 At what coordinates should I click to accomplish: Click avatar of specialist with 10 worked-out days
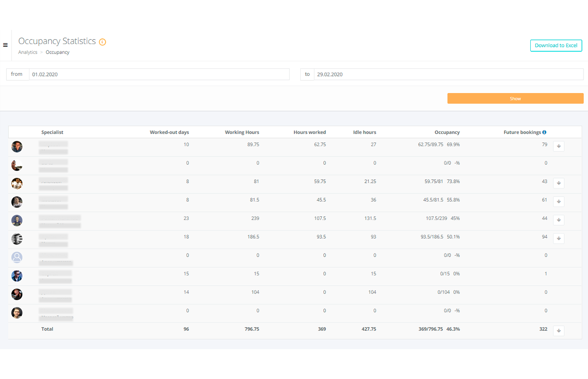pyautogui.click(x=17, y=147)
